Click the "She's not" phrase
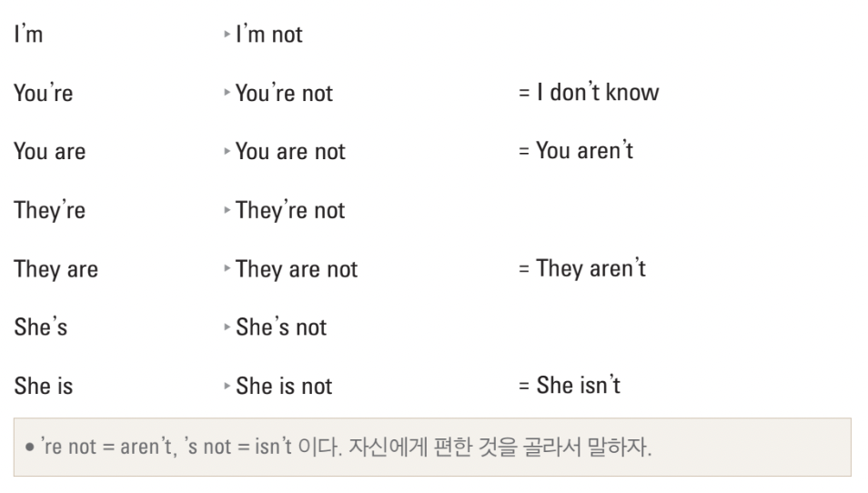The image size is (868, 493). point(281,327)
